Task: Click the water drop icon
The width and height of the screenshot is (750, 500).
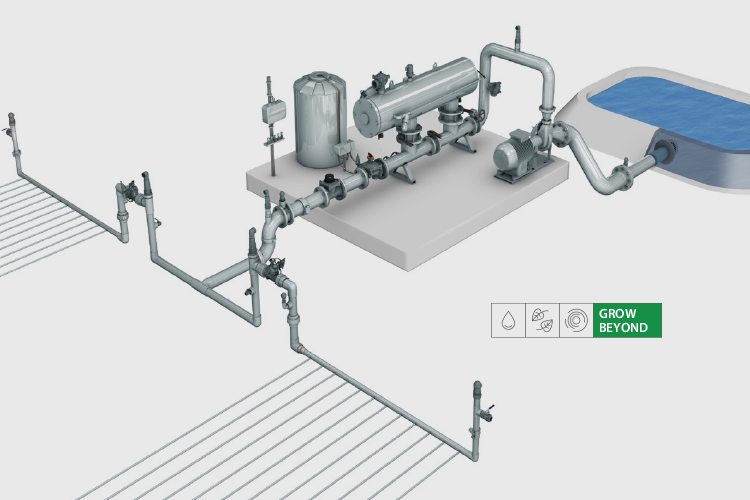Action: pos(508,320)
